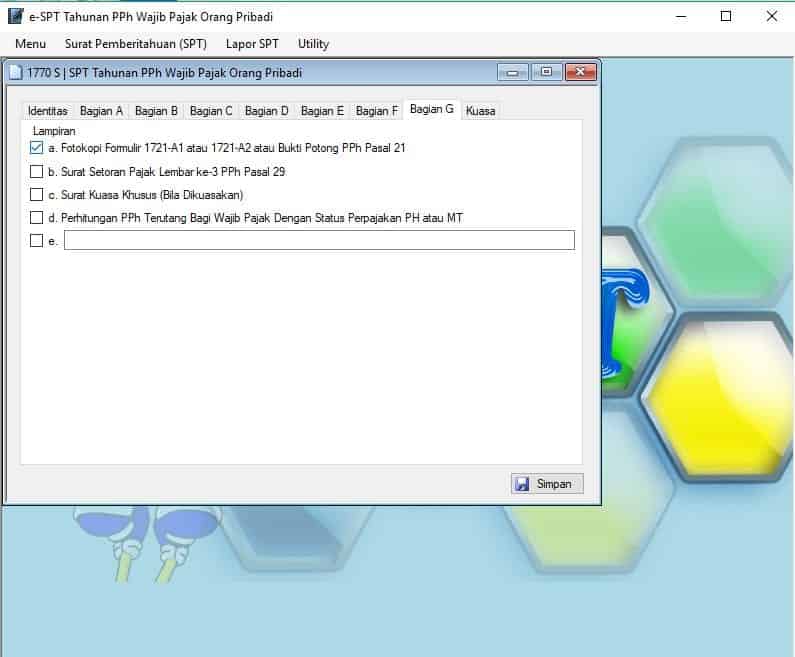Minimize the 1770 S inner form window
Viewport: 795px width, 657px height.
click(x=513, y=72)
